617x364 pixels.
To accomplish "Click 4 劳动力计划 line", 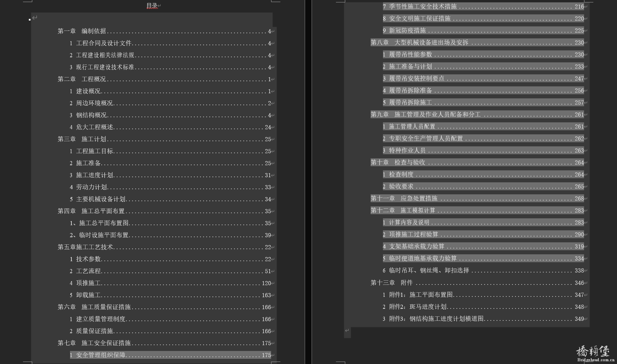I will 171,187.
